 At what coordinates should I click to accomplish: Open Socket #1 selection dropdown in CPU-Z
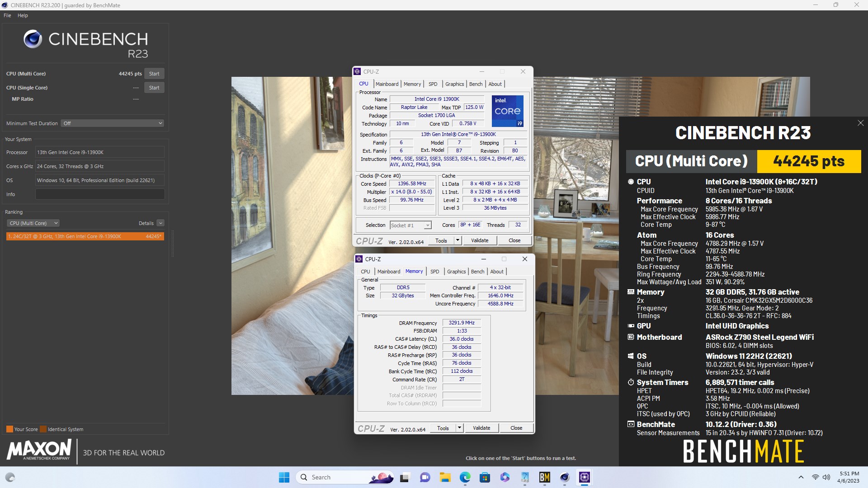(x=410, y=225)
